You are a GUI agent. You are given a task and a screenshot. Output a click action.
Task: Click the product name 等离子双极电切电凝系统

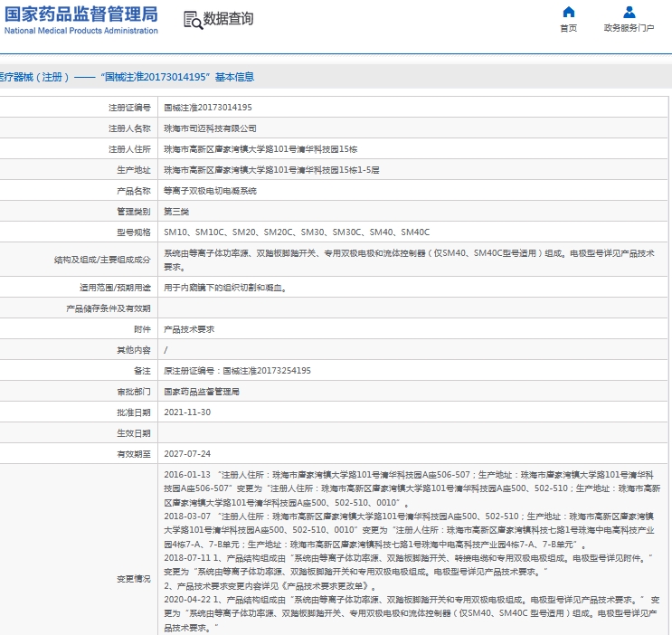point(210,191)
